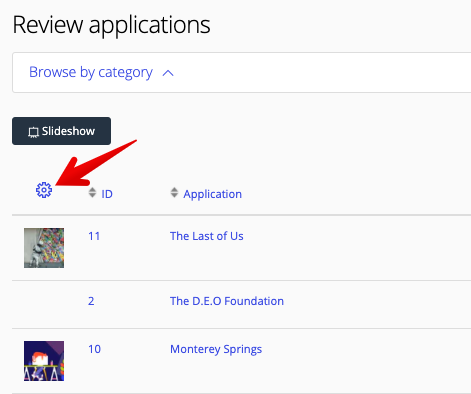The width and height of the screenshot is (471, 394).
Task: Open application ID 11
Action: [94, 236]
